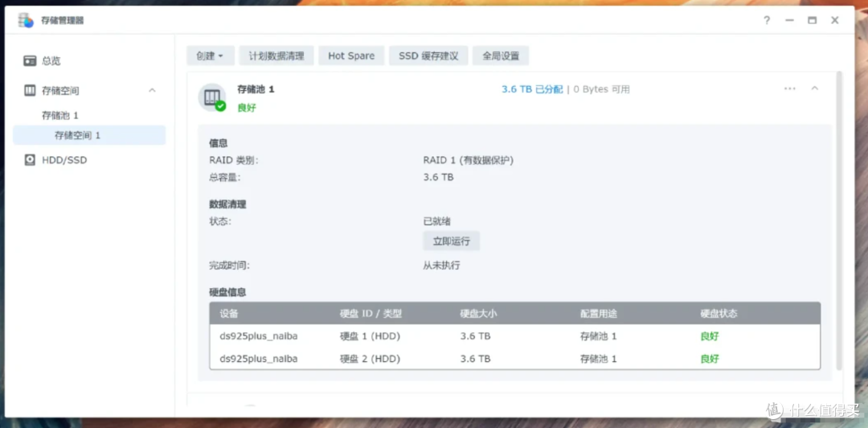
Task: Click the RAID 1 (有数据保护) value
Action: [469, 160]
